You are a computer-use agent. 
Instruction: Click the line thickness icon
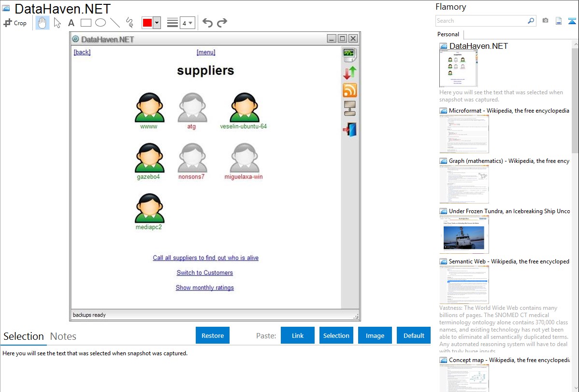tap(173, 23)
